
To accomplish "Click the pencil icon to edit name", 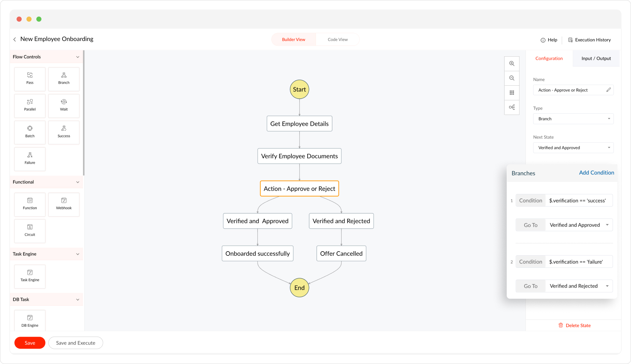I will pyautogui.click(x=608, y=90).
